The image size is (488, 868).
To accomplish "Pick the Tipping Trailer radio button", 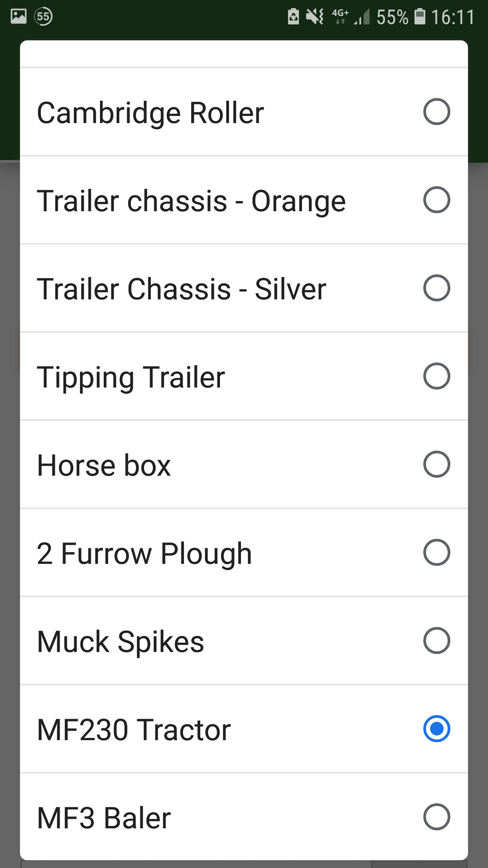I will (436, 376).
